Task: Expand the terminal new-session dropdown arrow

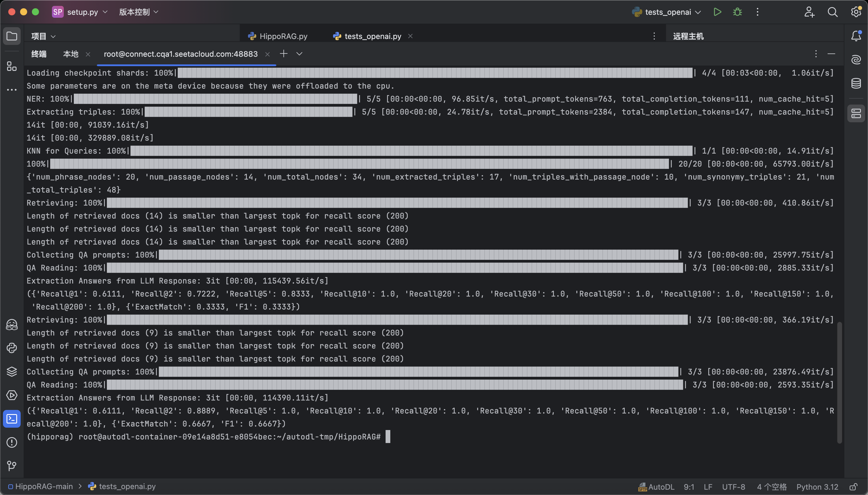Action: click(299, 54)
